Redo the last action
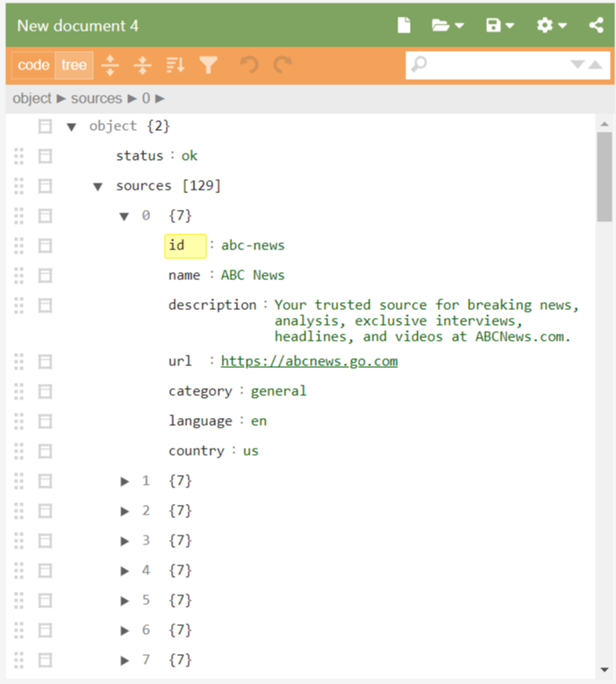616x684 pixels. pyautogui.click(x=283, y=65)
